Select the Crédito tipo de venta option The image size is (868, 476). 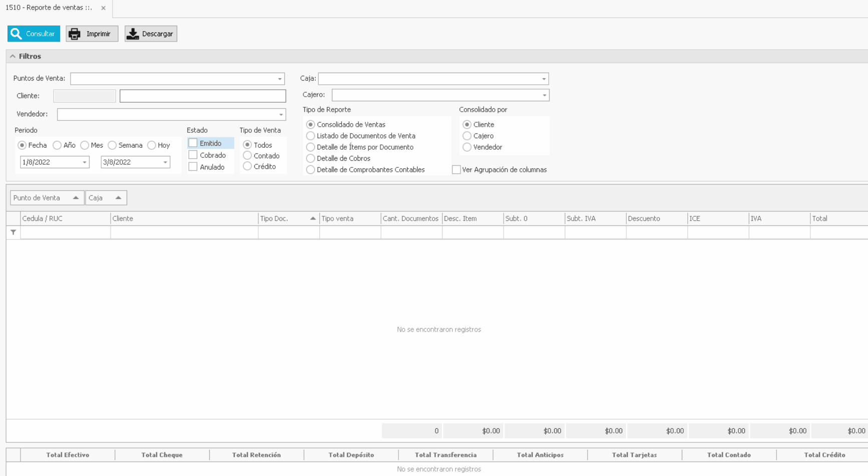247,166
